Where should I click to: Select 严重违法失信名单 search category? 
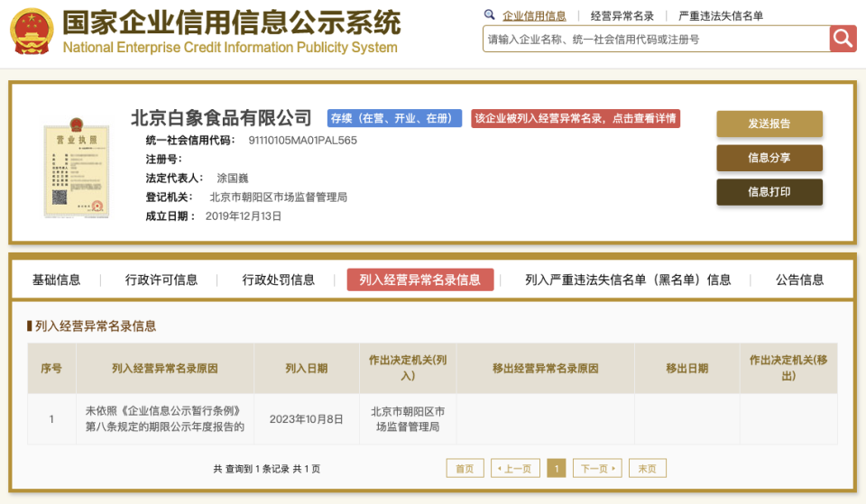[721, 16]
